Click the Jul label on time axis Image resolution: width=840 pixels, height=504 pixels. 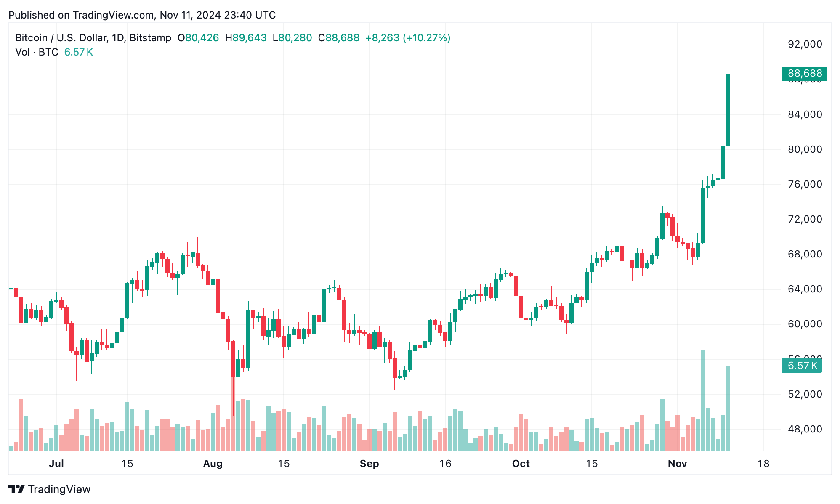click(56, 464)
